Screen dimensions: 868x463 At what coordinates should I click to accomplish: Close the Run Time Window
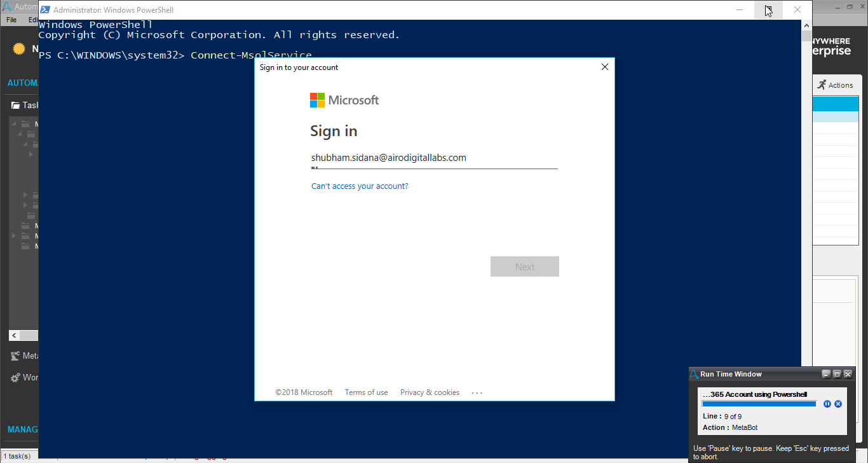click(x=848, y=374)
